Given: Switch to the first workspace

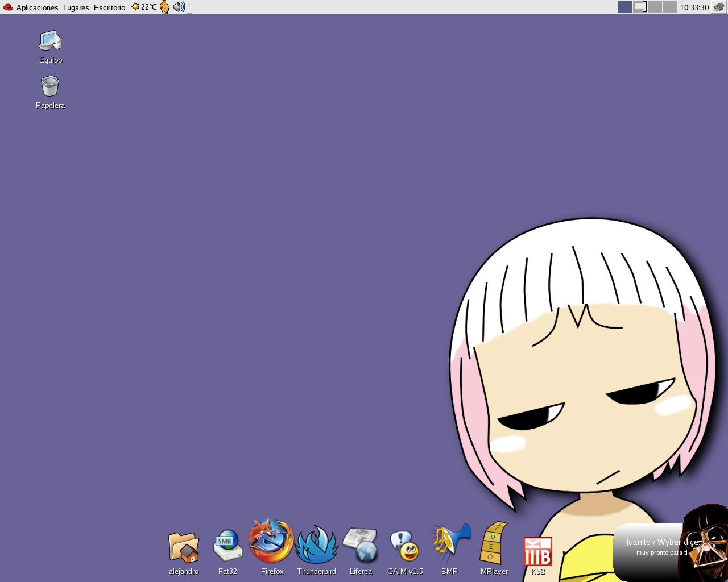Looking at the screenshot, I should pos(625,7).
